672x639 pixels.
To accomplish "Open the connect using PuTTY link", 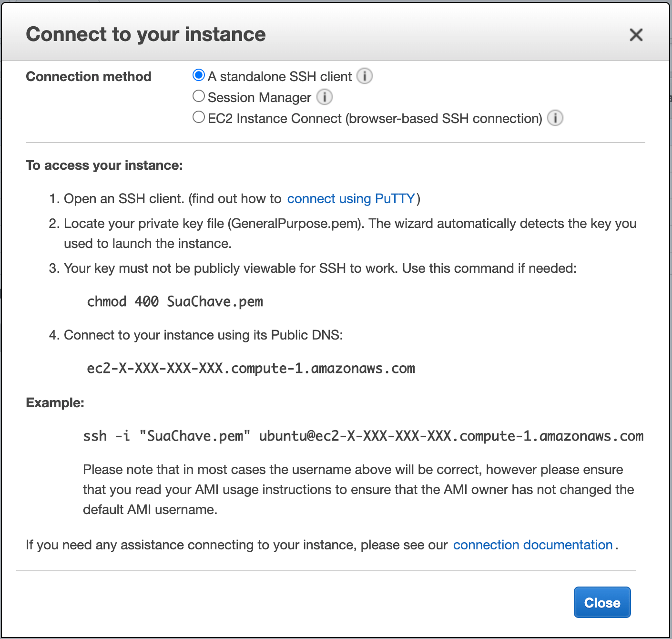I will click(351, 199).
